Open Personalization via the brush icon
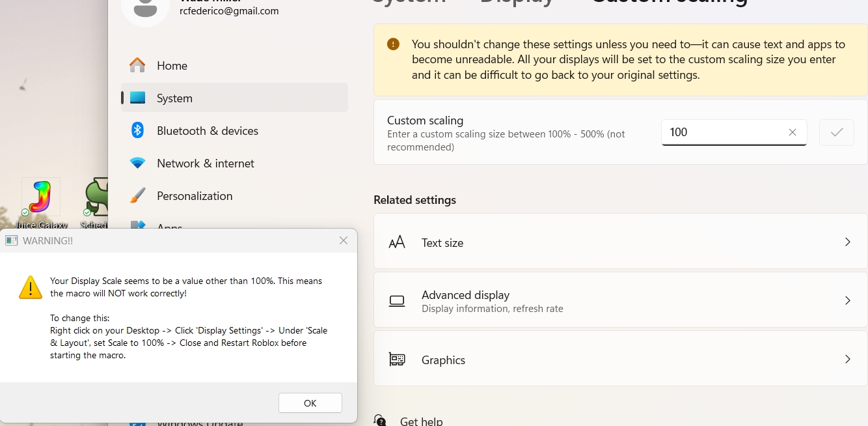 [137, 195]
